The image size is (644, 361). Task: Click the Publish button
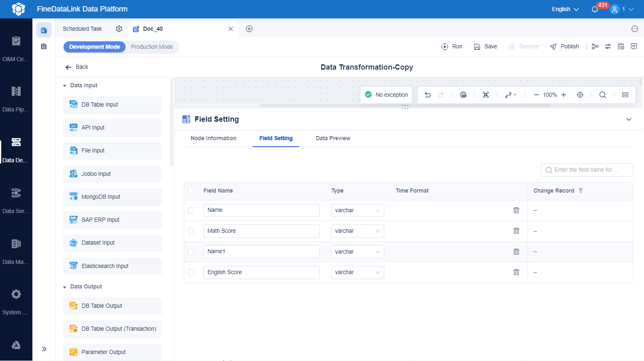pos(564,46)
